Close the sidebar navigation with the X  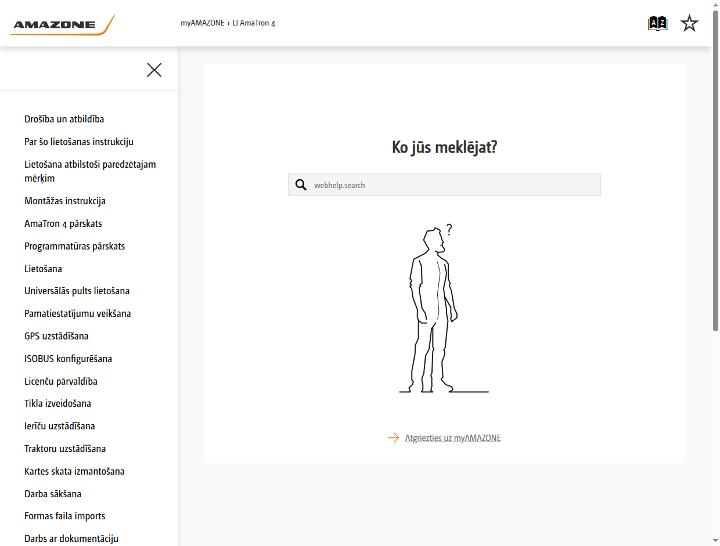154,70
